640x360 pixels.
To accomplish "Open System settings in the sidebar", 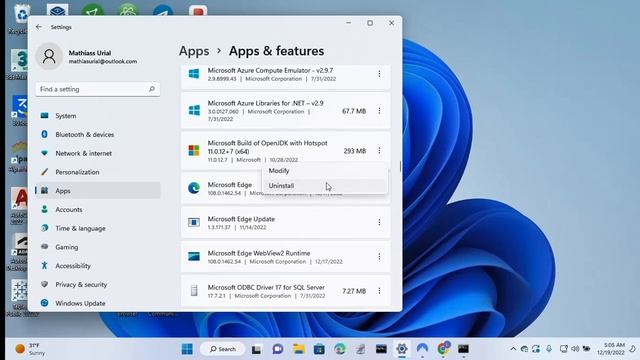I will pos(98,116).
